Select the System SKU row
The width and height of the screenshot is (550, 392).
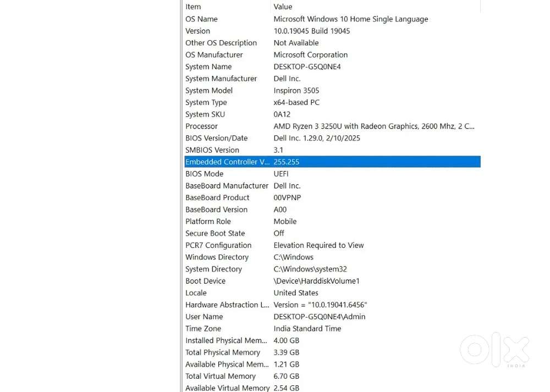click(333, 114)
